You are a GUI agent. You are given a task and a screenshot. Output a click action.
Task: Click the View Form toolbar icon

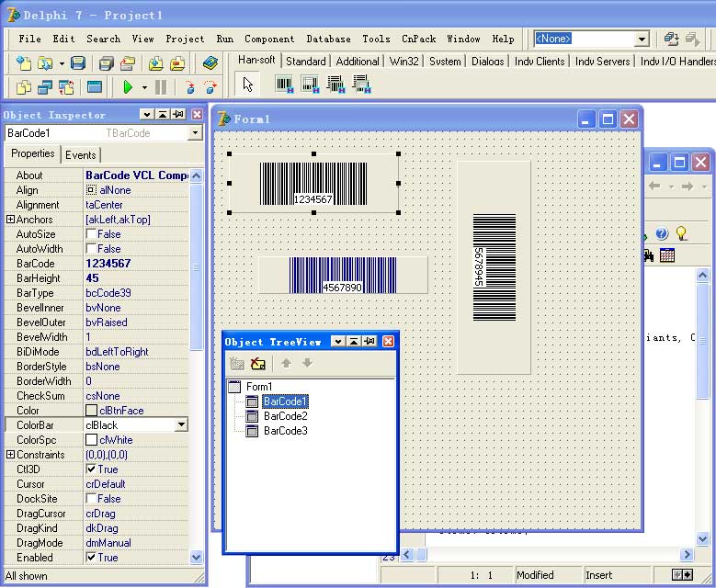tap(45, 86)
